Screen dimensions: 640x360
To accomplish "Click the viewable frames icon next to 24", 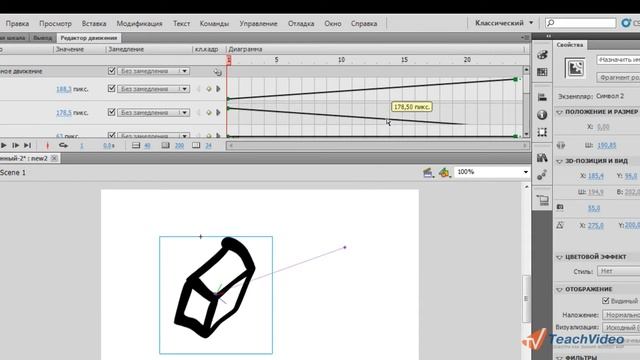I will pos(196,146).
